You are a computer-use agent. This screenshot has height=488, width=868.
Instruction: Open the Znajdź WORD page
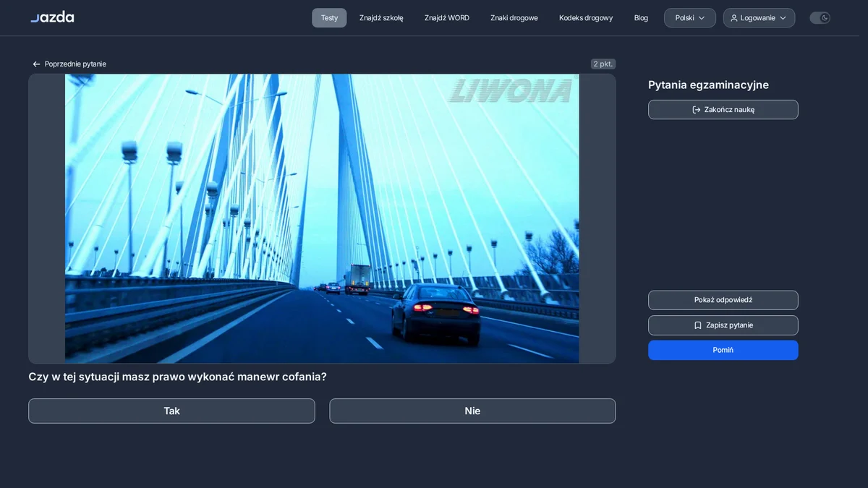pyautogui.click(x=447, y=18)
